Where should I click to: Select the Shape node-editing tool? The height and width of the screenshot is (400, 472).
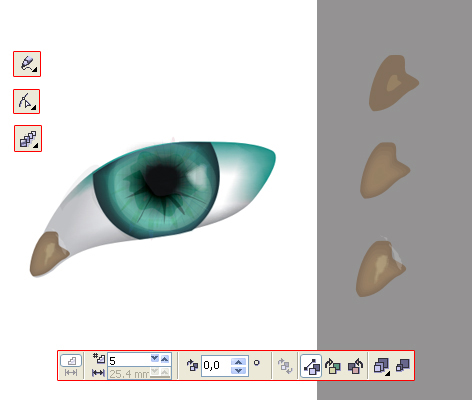pyautogui.click(x=27, y=102)
